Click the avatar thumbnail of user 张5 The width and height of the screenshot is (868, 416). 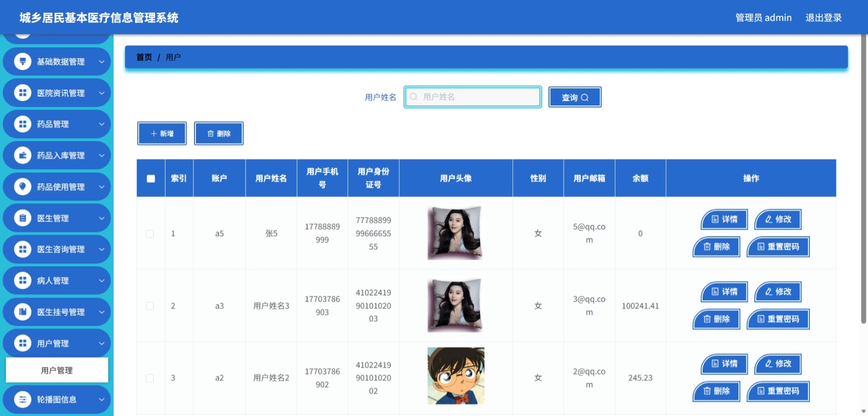tap(455, 233)
